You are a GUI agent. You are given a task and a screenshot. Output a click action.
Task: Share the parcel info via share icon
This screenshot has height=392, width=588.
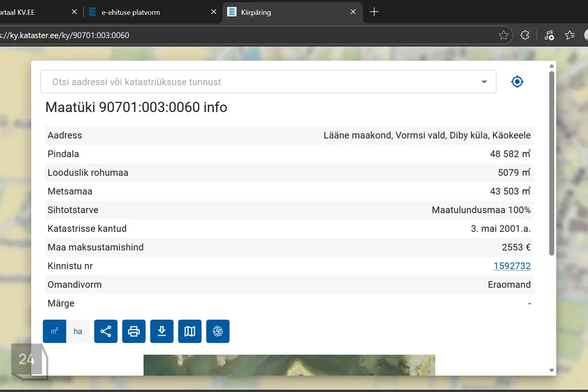(106, 331)
